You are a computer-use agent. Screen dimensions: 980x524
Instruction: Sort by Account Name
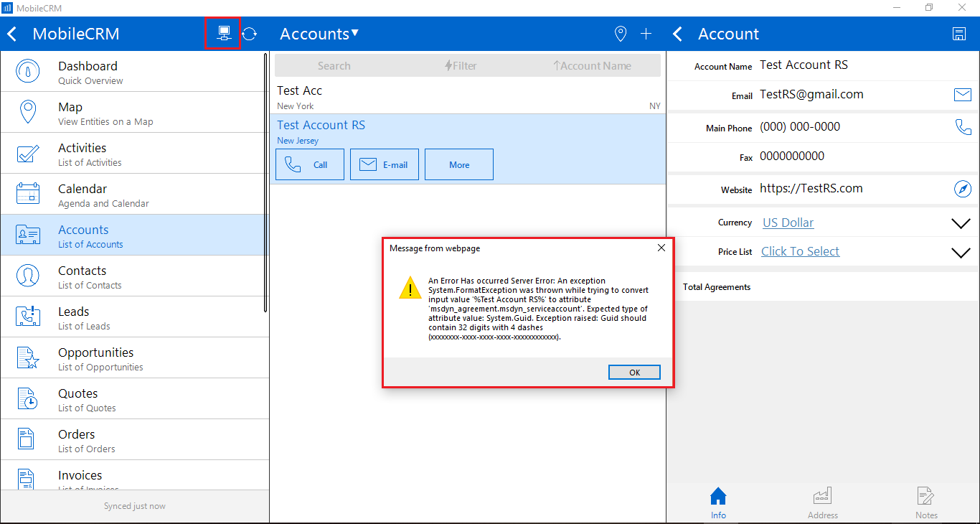tap(592, 65)
